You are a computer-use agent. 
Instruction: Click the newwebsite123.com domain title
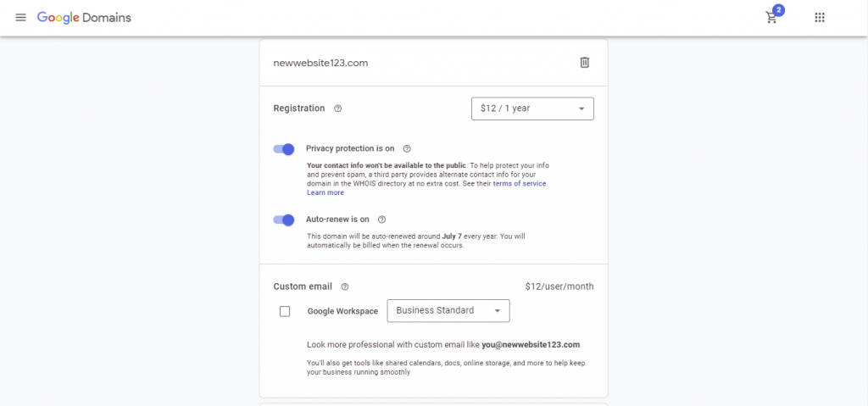[x=320, y=63]
